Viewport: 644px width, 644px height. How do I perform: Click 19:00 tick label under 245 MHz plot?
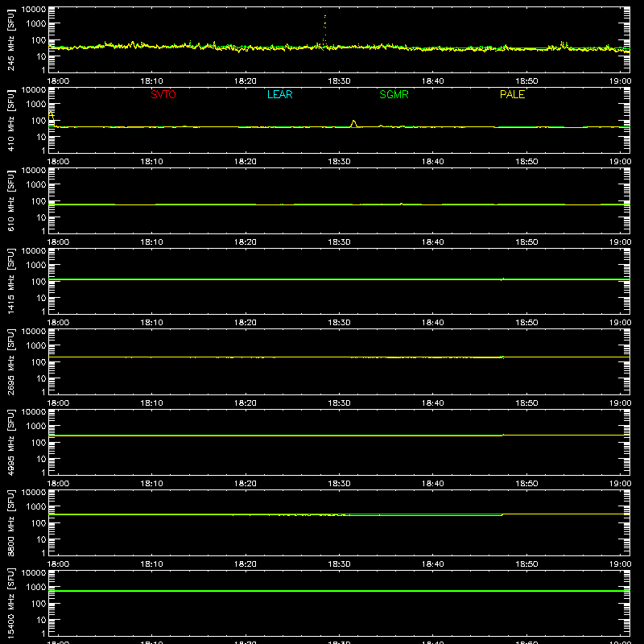tap(620, 81)
